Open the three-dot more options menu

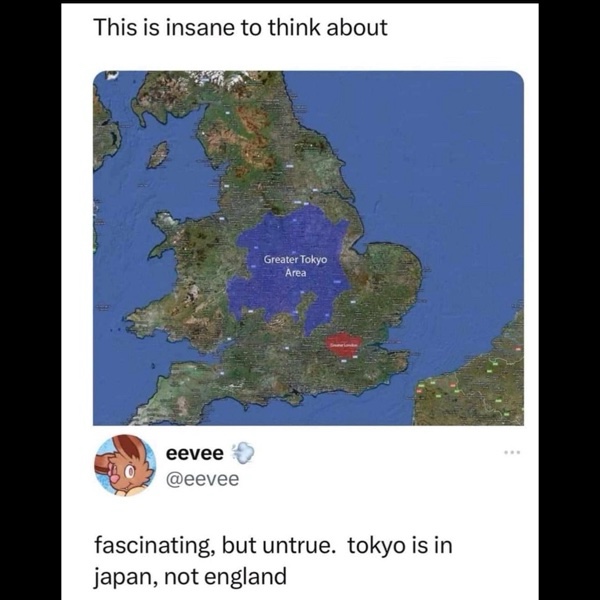tap(514, 454)
